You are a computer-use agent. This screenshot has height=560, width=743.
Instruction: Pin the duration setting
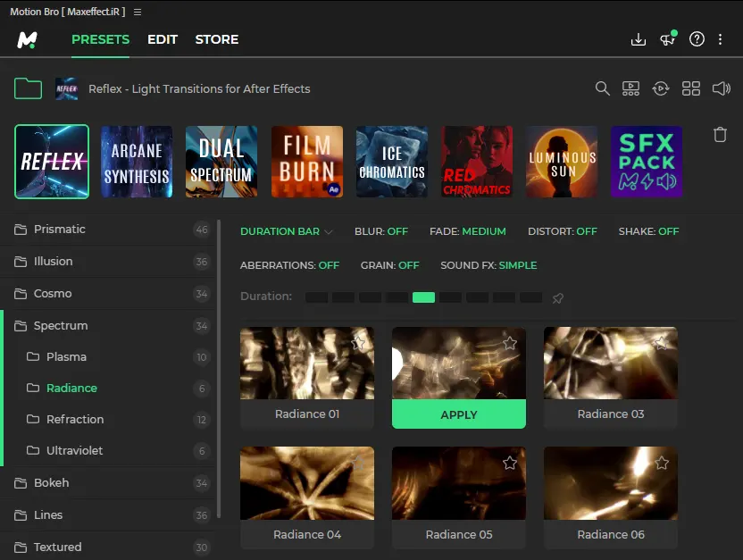tap(558, 298)
